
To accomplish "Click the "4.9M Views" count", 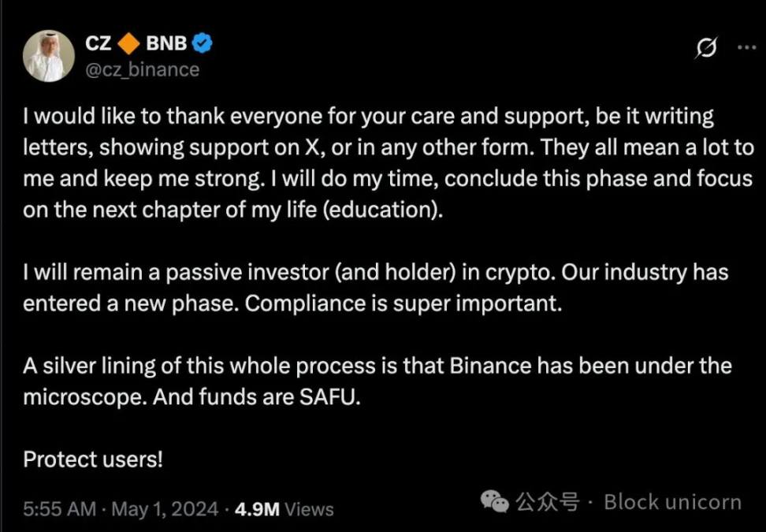I will 284,509.
